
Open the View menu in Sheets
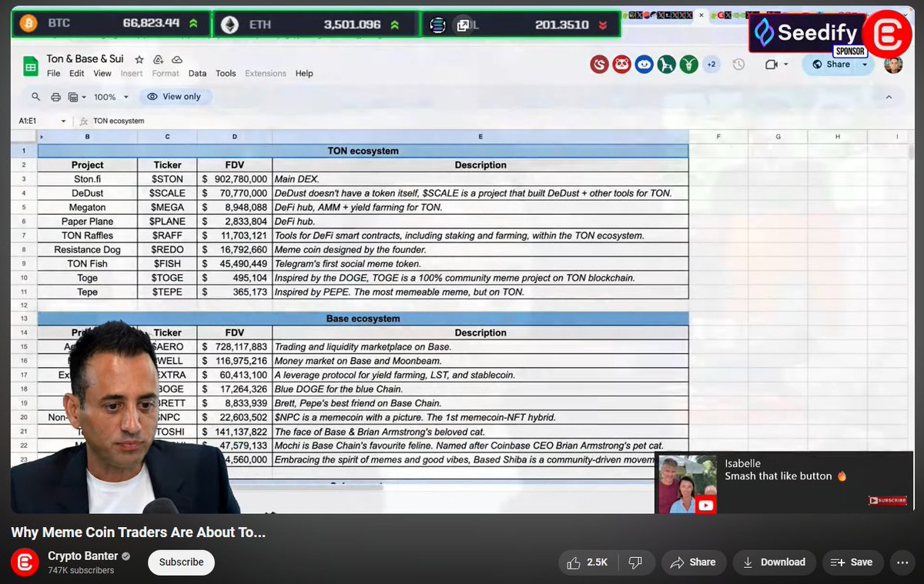coord(102,74)
